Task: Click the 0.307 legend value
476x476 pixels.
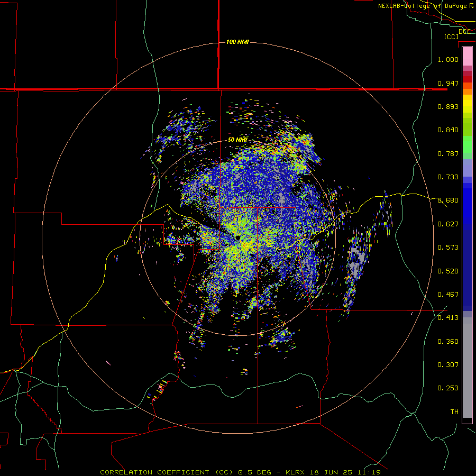Action: [x=448, y=365]
